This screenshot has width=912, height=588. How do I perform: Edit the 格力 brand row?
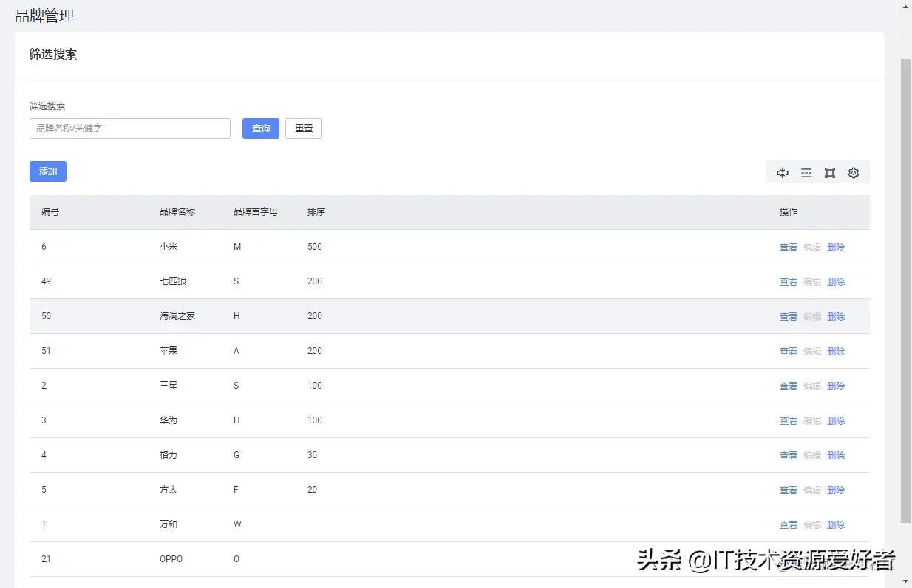click(x=812, y=456)
